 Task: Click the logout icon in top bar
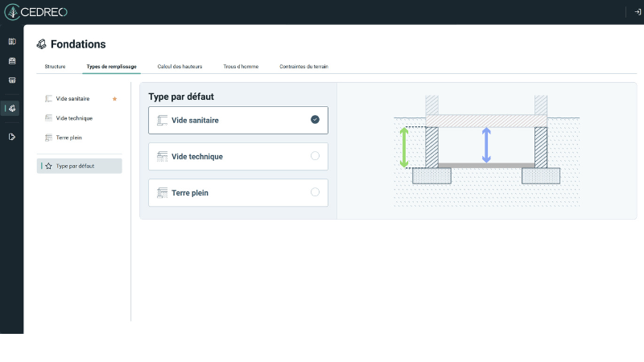(638, 12)
